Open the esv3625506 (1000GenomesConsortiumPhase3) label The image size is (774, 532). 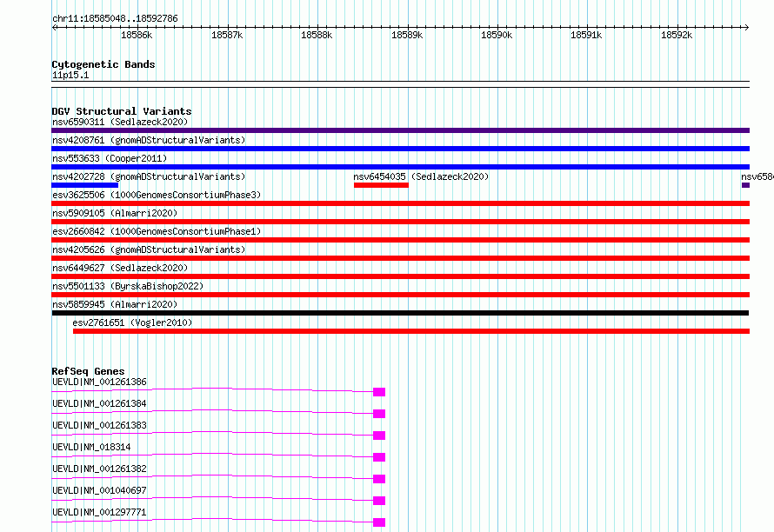pyautogui.click(x=157, y=195)
